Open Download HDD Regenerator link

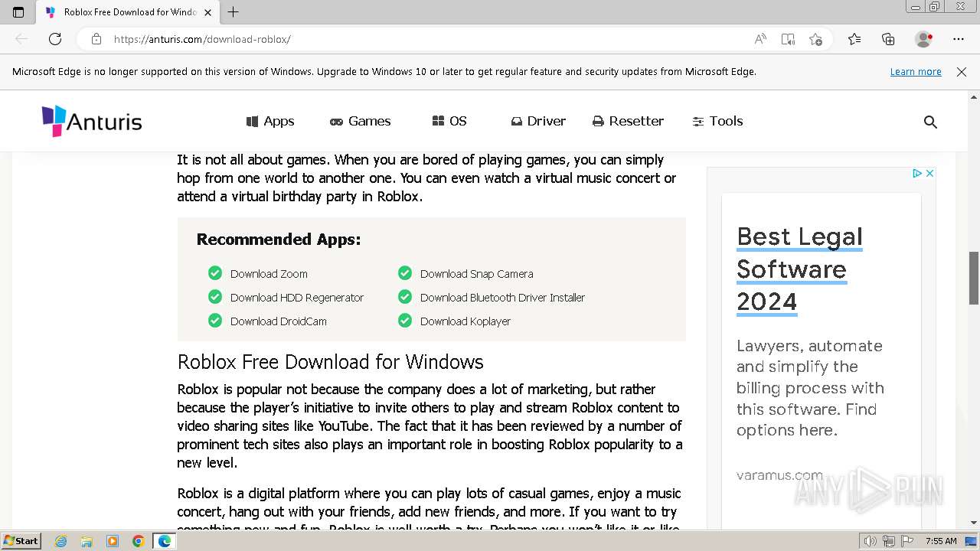297,298
